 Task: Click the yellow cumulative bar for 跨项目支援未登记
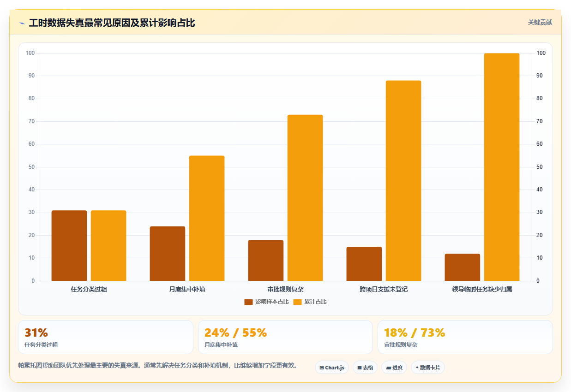[x=403, y=181]
